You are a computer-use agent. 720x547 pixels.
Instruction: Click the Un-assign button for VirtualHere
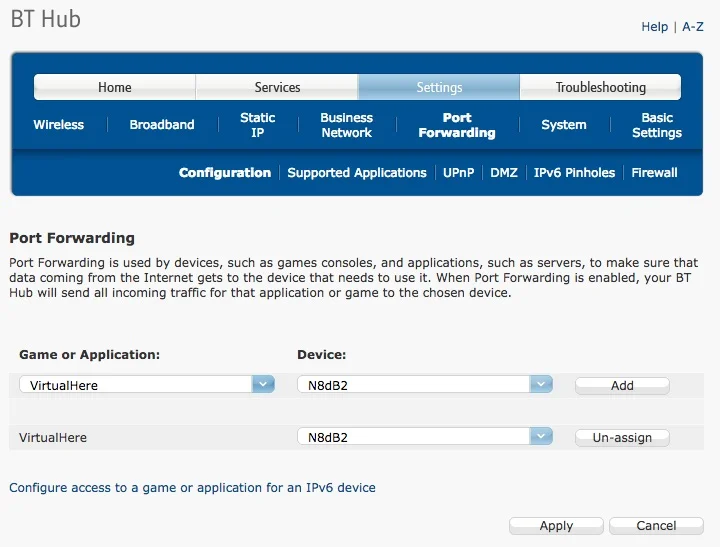[622, 437]
